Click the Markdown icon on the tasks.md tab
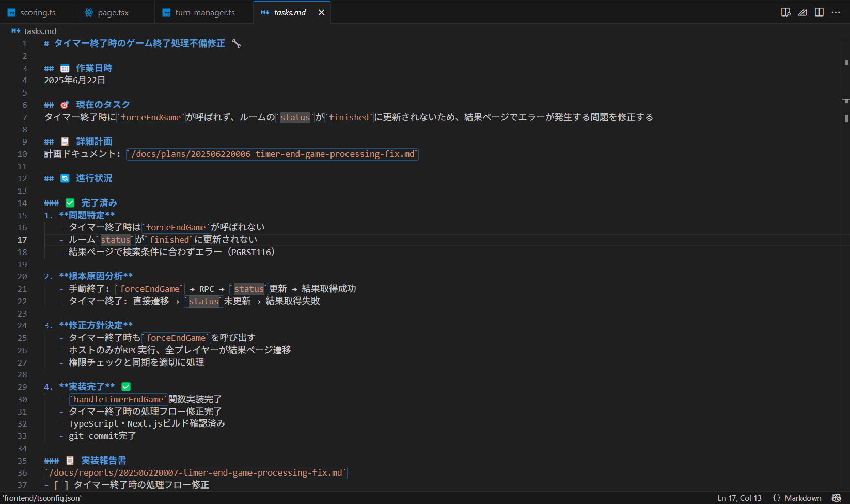 pyautogui.click(x=264, y=12)
